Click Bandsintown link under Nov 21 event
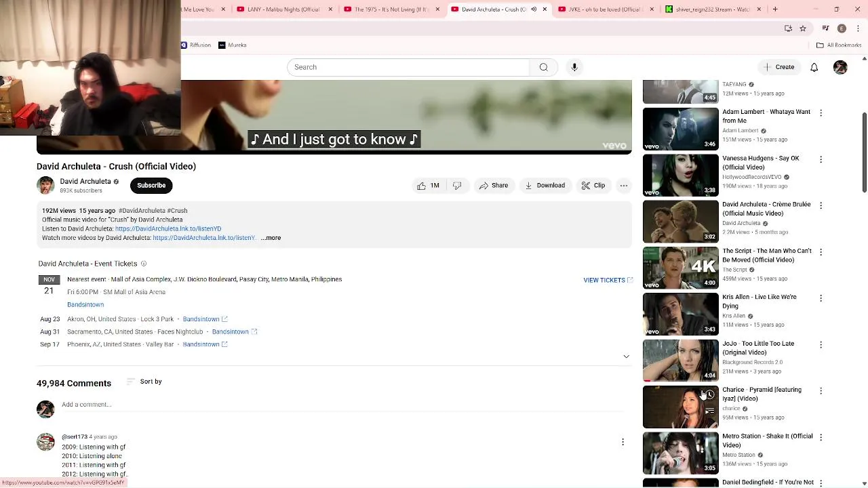 point(85,305)
